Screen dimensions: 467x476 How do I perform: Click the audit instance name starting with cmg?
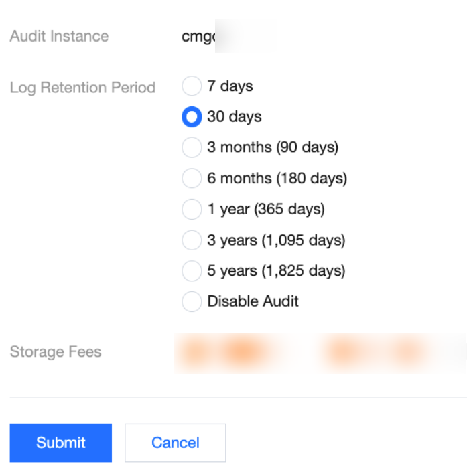(x=199, y=37)
